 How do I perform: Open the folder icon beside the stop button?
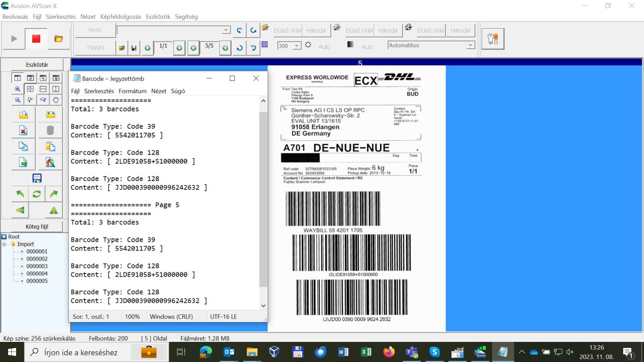59,39
